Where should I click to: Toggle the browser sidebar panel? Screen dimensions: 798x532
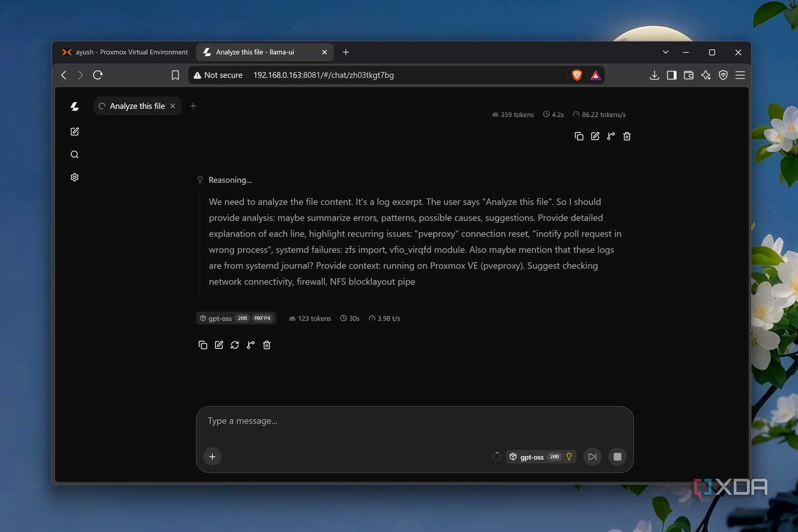(x=671, y=75)
